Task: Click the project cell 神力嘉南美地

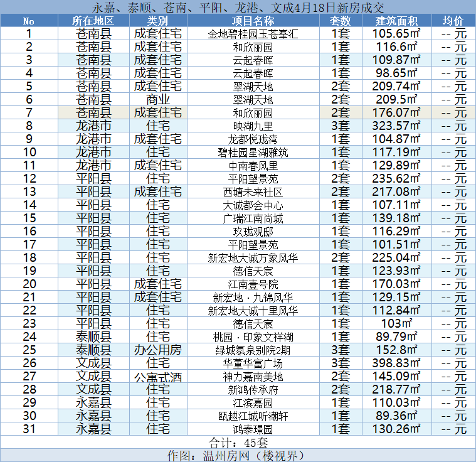Action: 253,376
